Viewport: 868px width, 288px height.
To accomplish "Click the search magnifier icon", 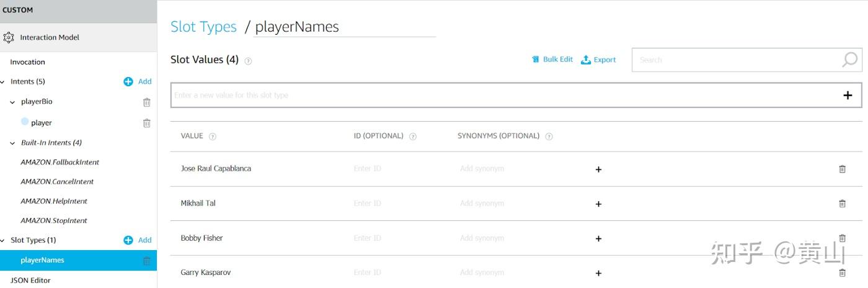I will point(849,60).
